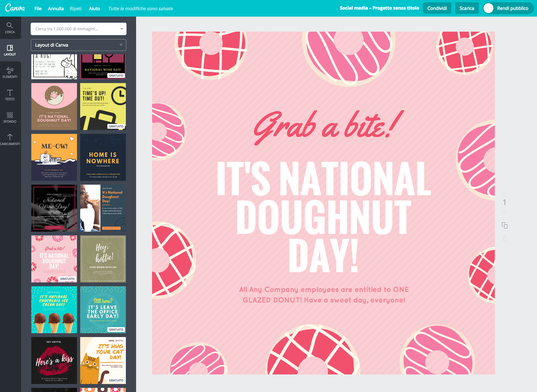This screenshot has height=392, width=537.
Task: Select the 'A Hug!' cat sketch layout
Action: click(54, 66)
